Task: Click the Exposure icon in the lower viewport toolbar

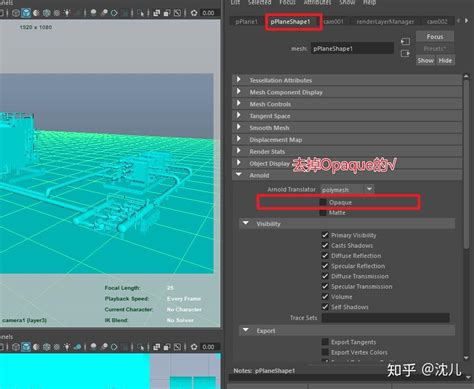Action: coord(194,347)
